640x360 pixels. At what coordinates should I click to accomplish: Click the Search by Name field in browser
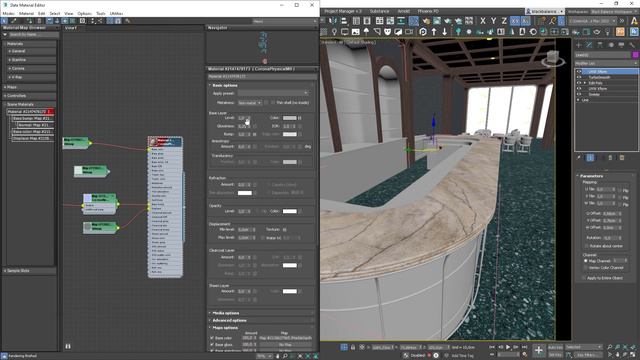coord(33,35)
